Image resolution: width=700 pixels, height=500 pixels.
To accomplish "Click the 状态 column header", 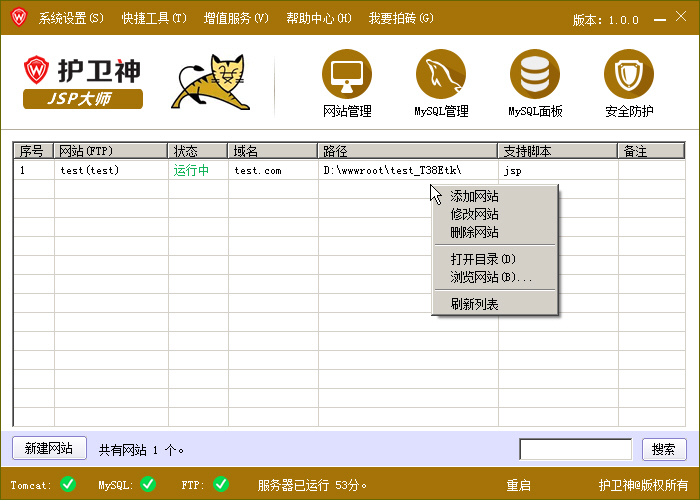I will [x=198, y=151].
